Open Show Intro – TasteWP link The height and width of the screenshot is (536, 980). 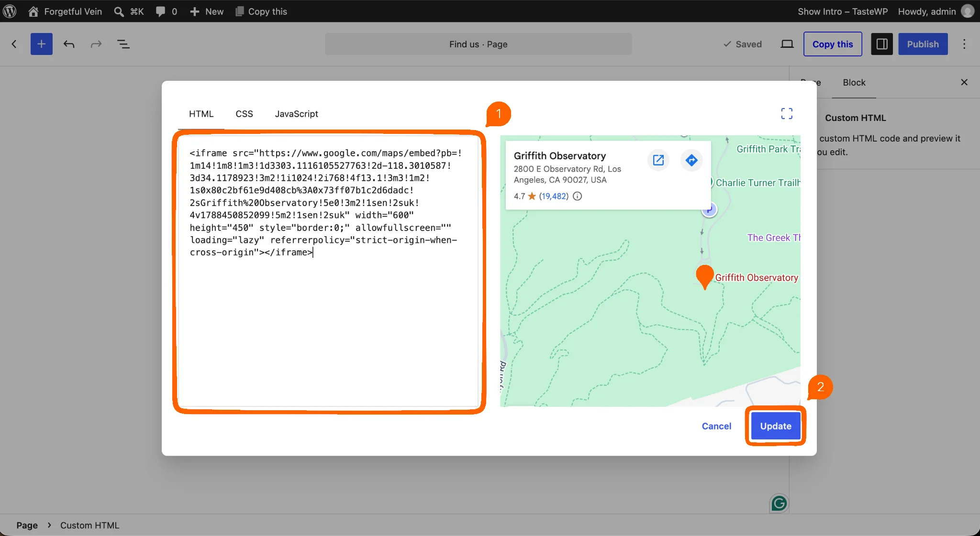(x=842, y=11)
